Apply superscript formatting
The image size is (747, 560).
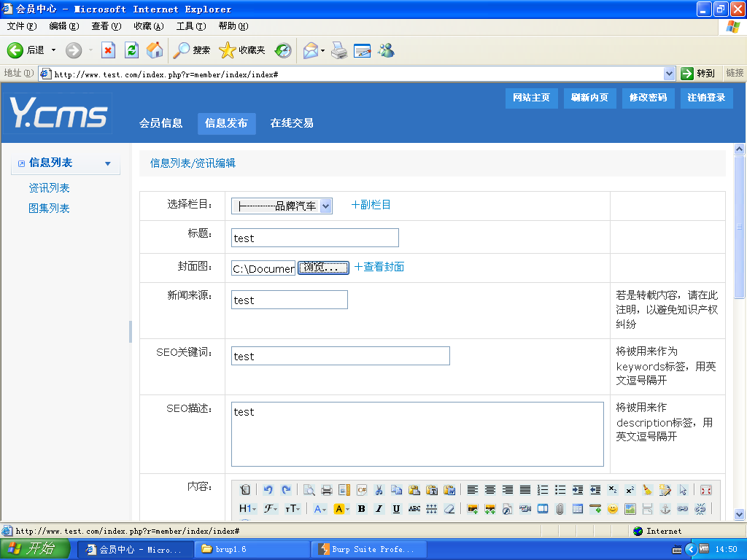coord(630,489)
